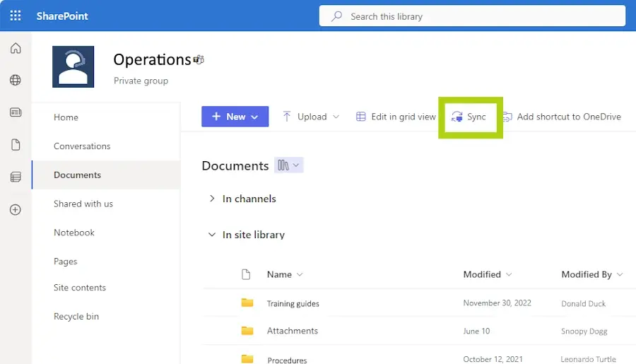Click the My files page icon

pos(16,145)
